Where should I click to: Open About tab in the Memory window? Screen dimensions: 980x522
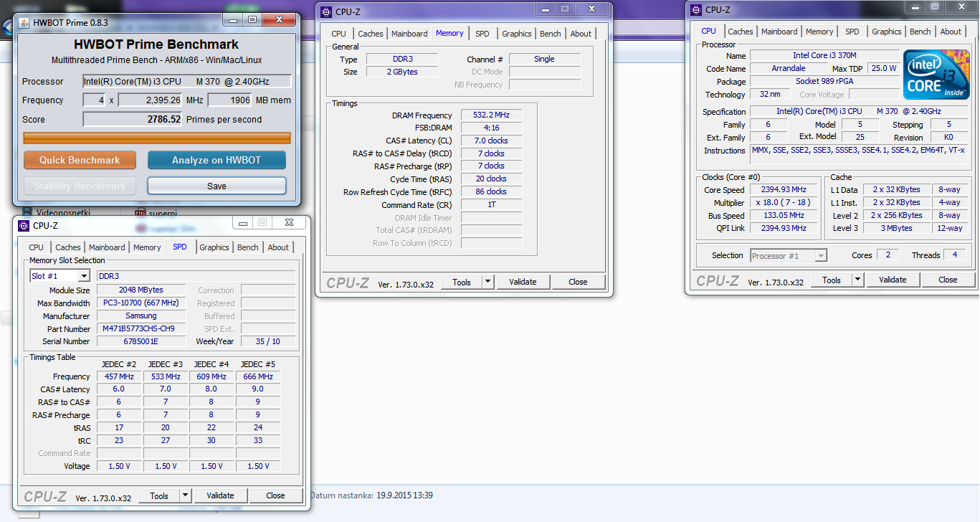pos(581,34)
